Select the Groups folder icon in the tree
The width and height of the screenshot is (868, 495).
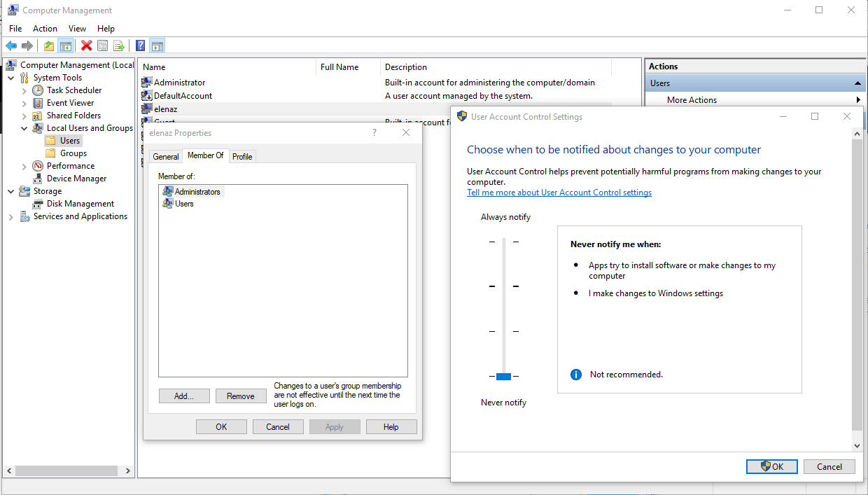[x=51, y=153]
